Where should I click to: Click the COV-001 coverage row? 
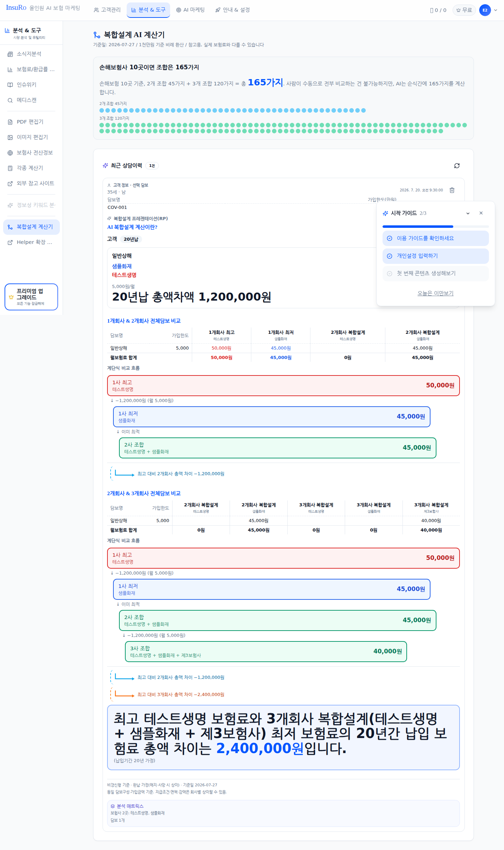click(252, 207)
